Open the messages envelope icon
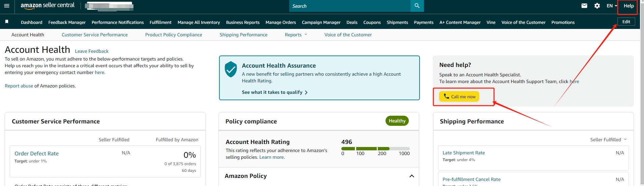Image resolution: width=644 pixels, height=186 pixels. click(x=584, y=6)
